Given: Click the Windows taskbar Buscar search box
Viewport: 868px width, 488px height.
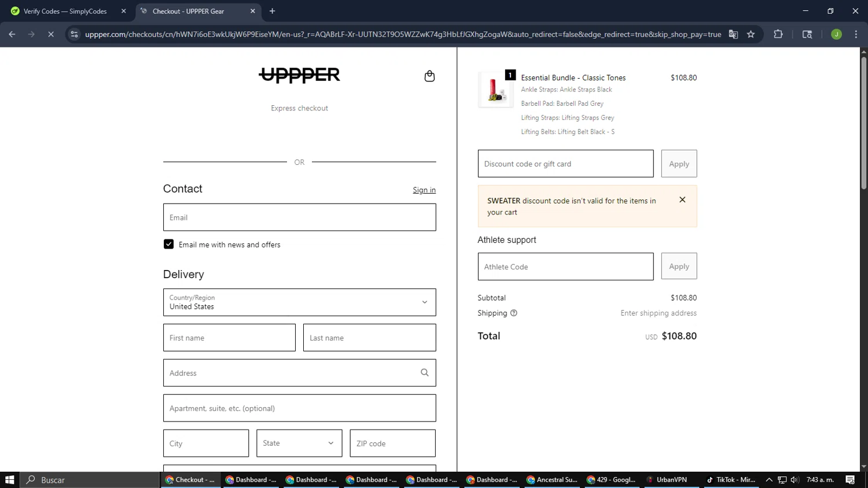Looking at the screenshot, I should [90, 480].
